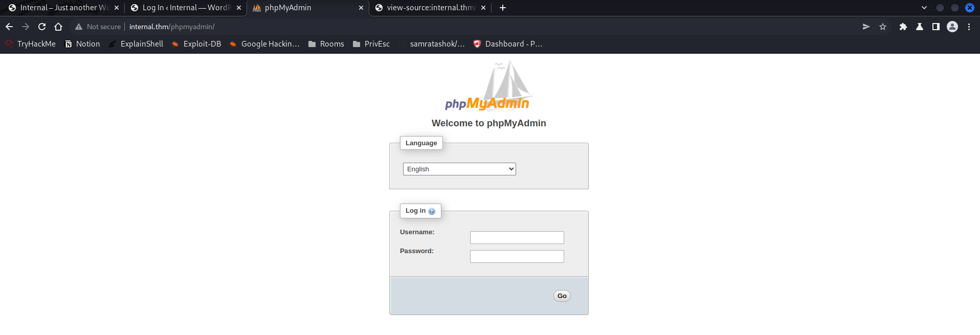The height and width of the screenshot is (335, 980).
Task: Open the login help icon
Action: (432, 211)
